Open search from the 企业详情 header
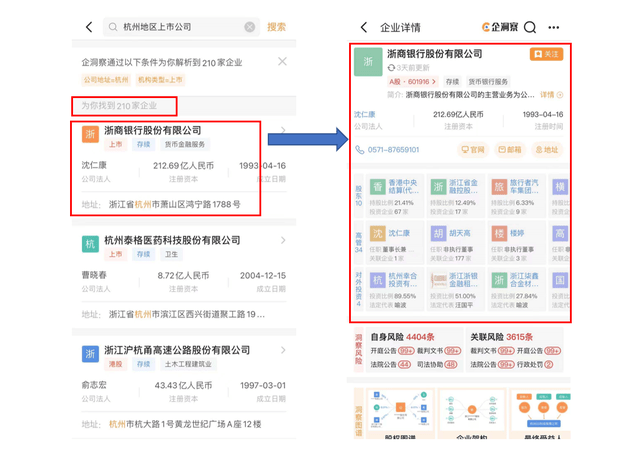The height and width of the screenshot is (451, 640). click(x=530, y=27)
